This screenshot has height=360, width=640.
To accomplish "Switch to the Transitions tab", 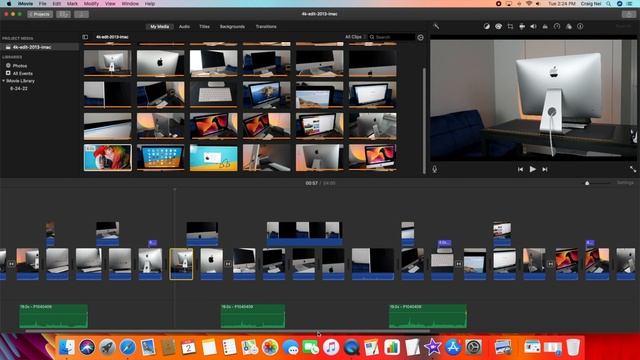I will (266, 27).
